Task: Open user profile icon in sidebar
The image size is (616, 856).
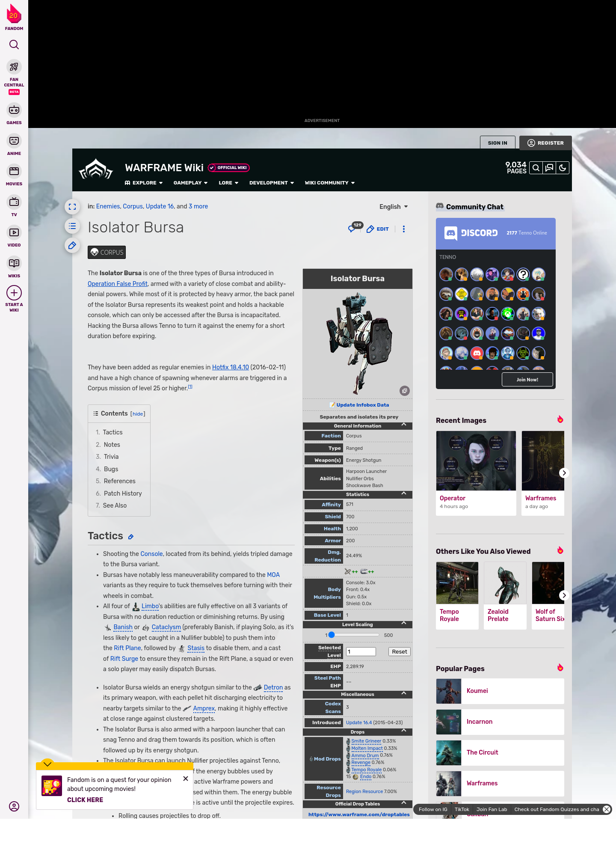Action: (14, 806)
